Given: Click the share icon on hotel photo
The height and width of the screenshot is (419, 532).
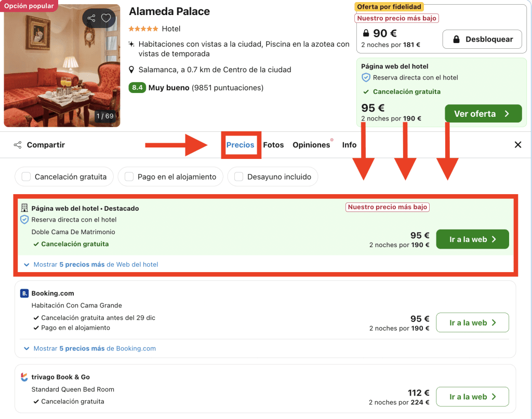Looking at the screenshot, I should click(91, 19).
